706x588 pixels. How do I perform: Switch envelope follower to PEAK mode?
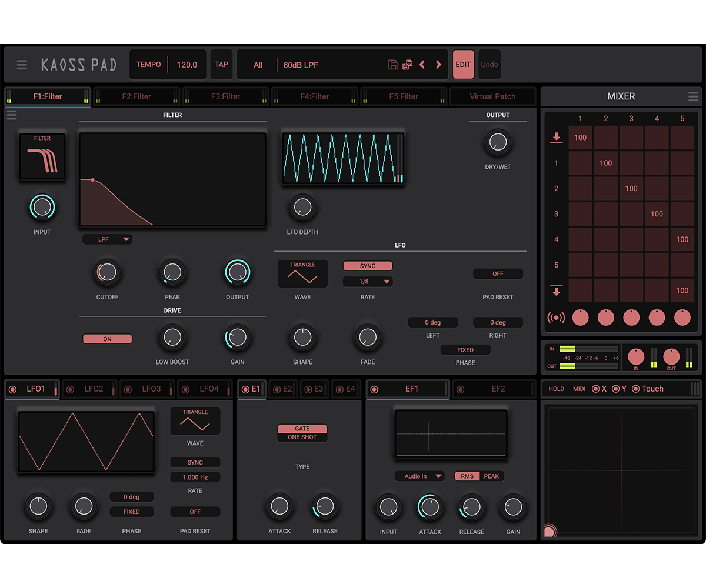[x=491, y=476]
